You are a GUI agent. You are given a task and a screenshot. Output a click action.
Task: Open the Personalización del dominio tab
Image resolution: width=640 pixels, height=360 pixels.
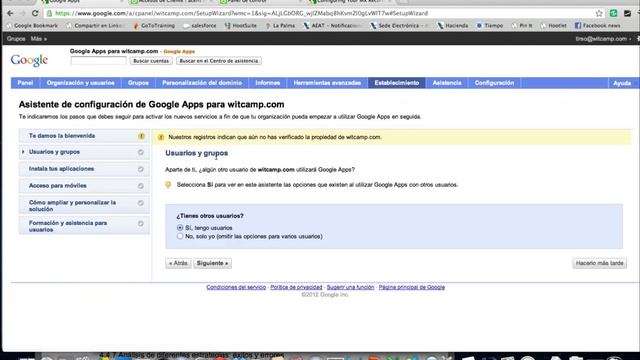pos(202,83)
